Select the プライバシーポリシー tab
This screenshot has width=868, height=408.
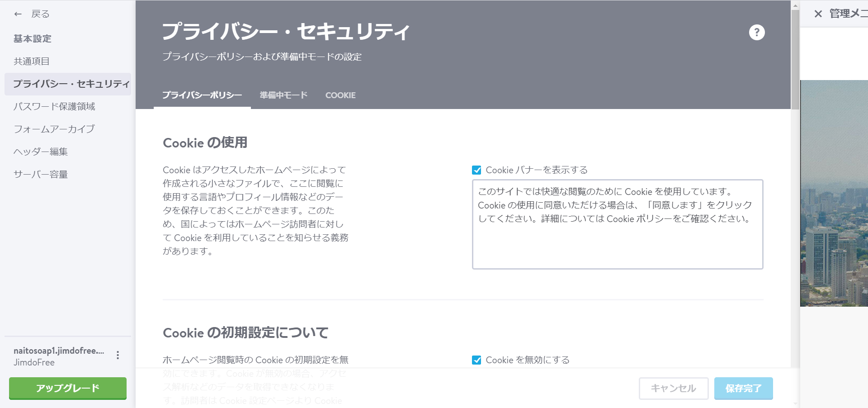click(x=202, y=95)
